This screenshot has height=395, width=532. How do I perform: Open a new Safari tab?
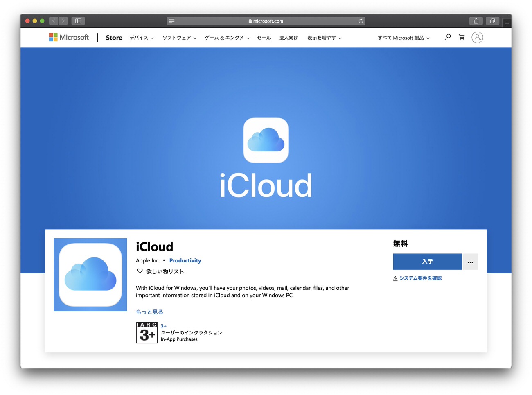(507, 23)
